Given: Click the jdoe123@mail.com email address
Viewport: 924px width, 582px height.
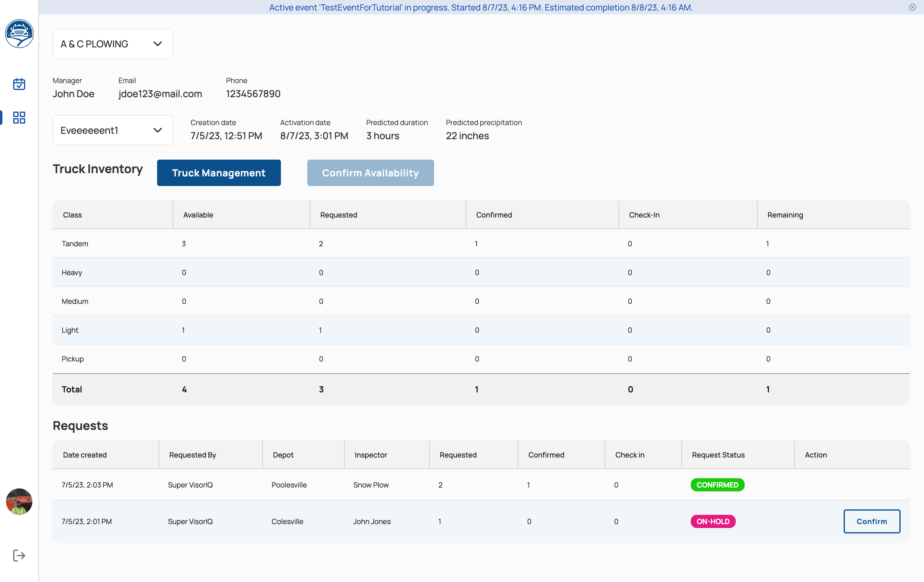Looking at the screenshot, I should 160,94.
